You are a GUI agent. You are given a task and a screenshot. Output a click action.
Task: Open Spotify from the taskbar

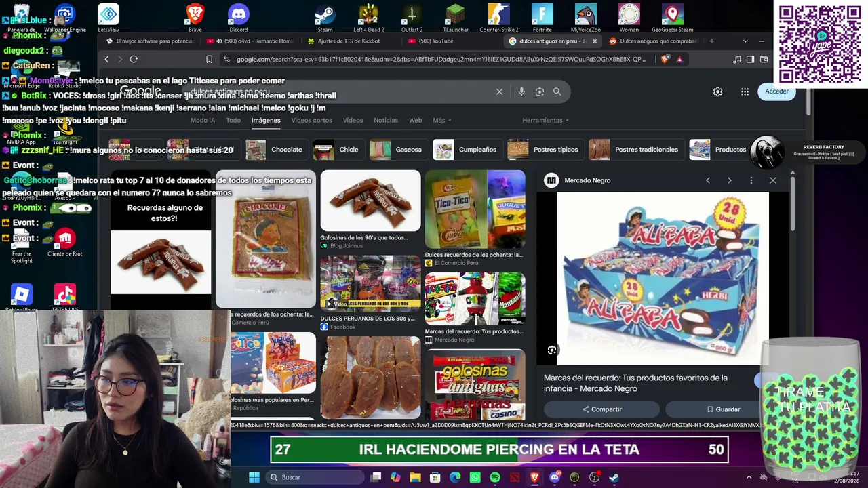pyautogui.click(x=495, y=477)
